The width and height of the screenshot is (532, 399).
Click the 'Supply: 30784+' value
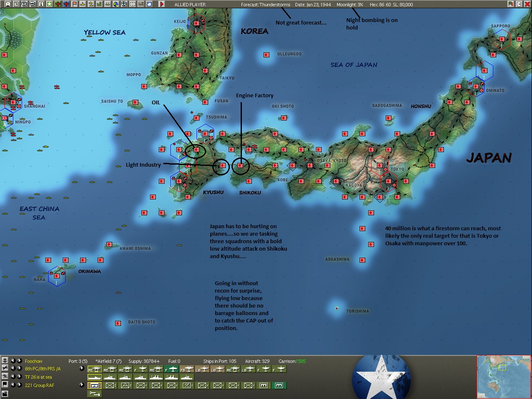[144, 361]
